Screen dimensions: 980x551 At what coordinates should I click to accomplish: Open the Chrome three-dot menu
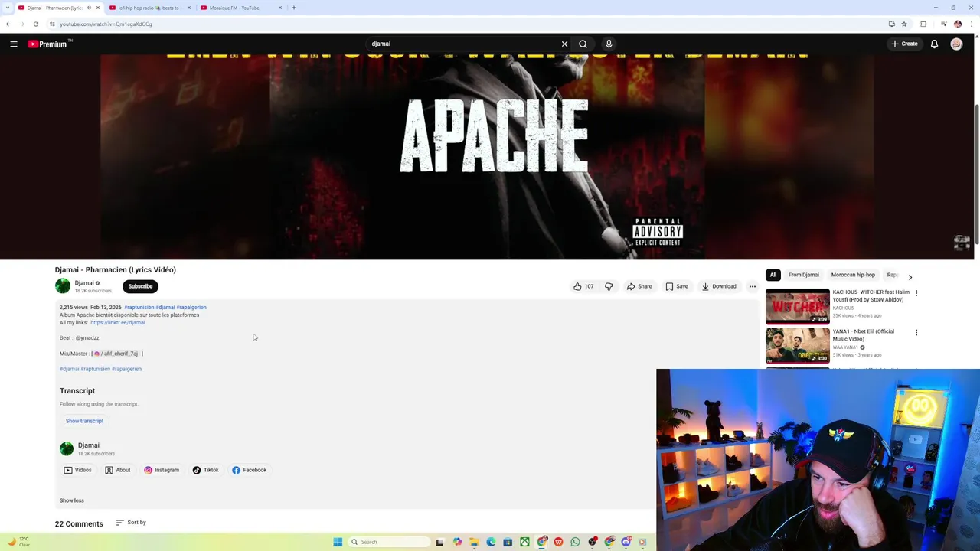(972, 24)
